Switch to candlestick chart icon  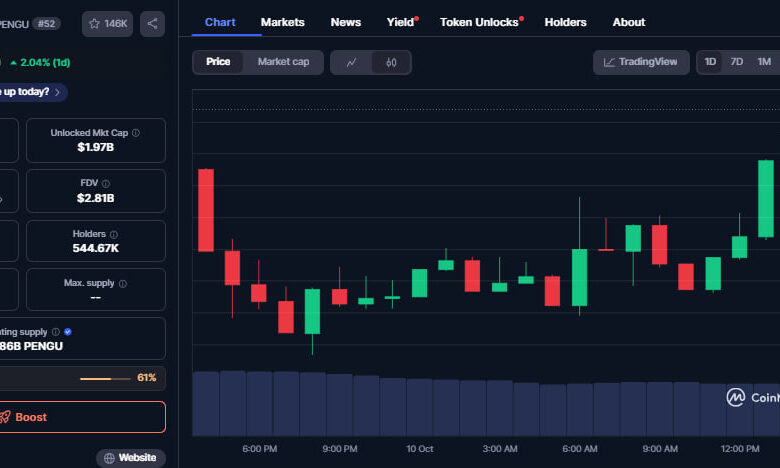point(391,62)
